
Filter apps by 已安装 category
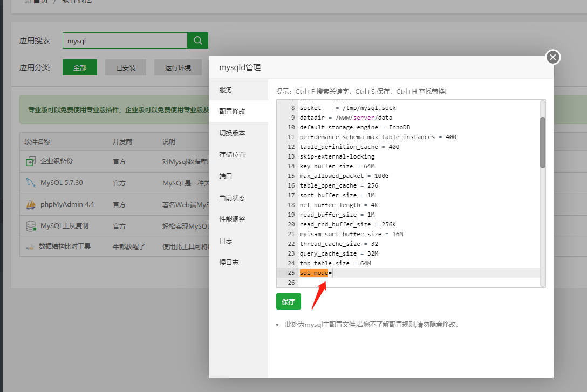[x=125, y=68]
